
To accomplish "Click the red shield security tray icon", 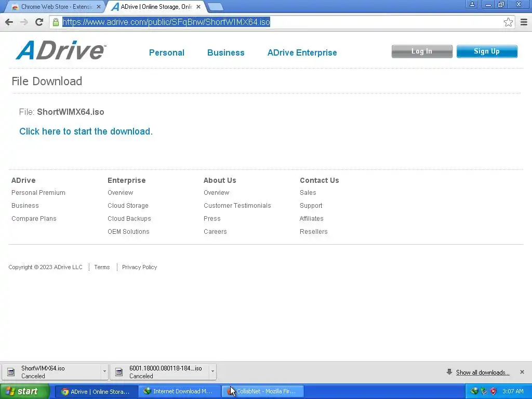I will pos(494,391).
